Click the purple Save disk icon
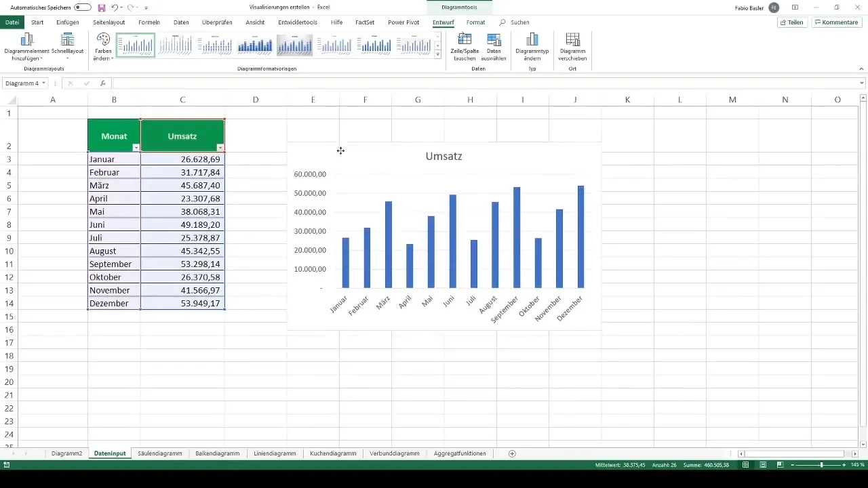The image size is (868, 488). pyautogui.click(x=102, y=7)
